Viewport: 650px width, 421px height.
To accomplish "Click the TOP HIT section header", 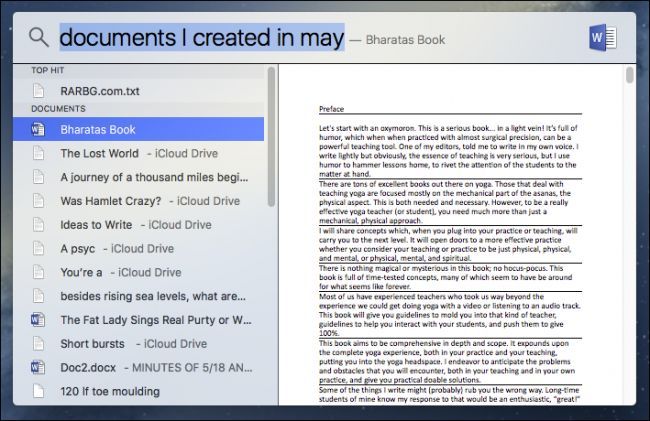I will tap(48, 70).
